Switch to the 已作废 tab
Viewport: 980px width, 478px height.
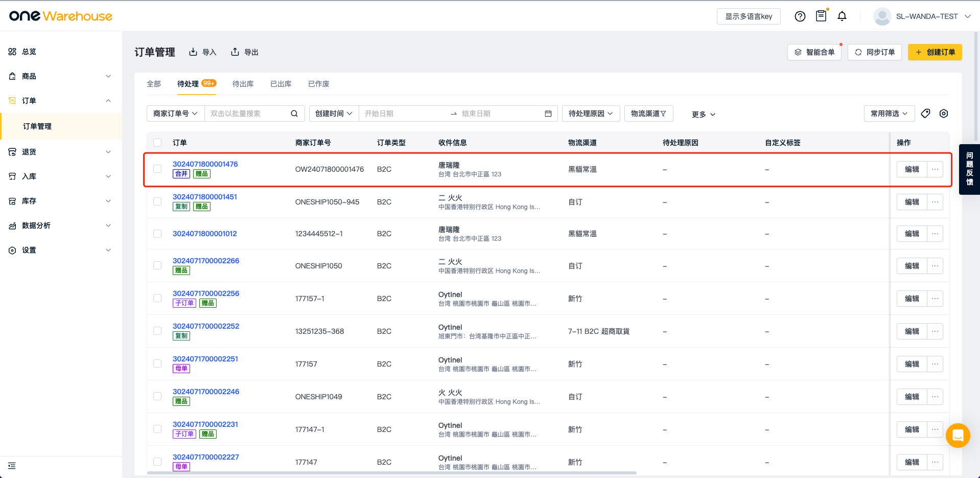[318, 84]
